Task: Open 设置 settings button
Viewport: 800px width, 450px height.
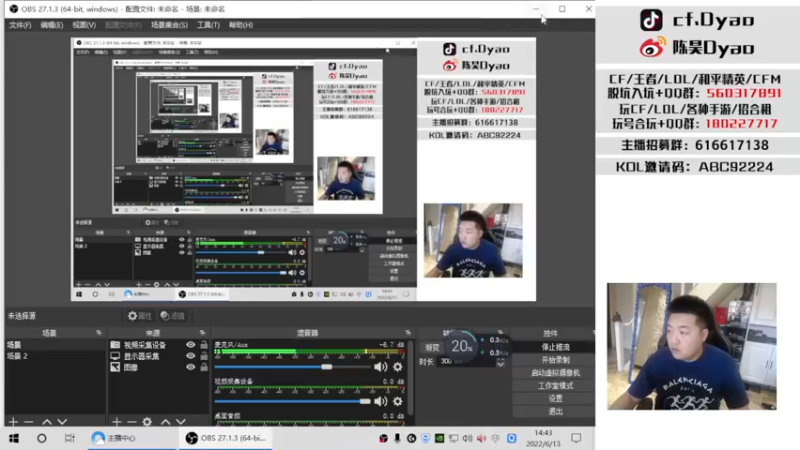Action: pos(555,398)
